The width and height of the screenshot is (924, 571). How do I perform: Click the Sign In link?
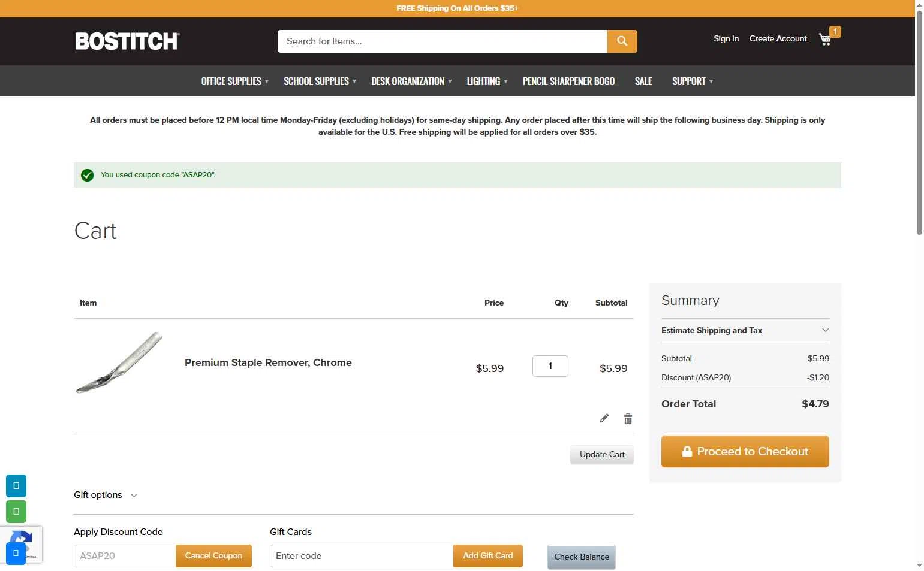tap(726, 38)
